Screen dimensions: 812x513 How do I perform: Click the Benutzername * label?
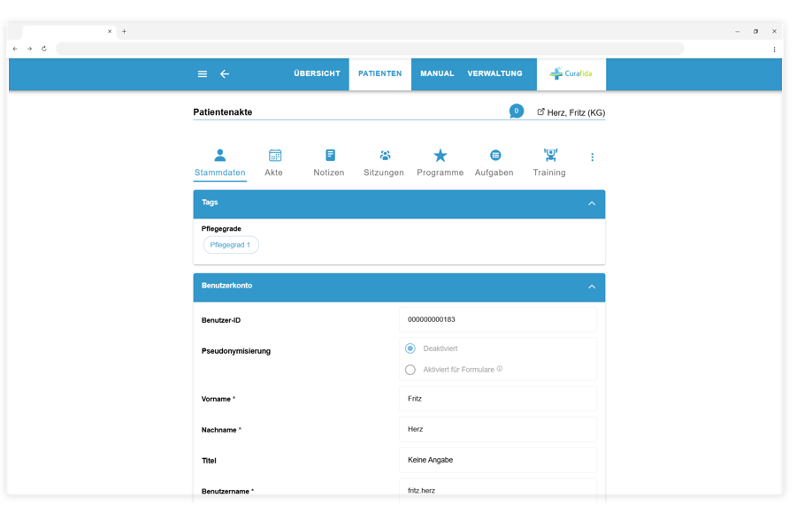point(228,491)
